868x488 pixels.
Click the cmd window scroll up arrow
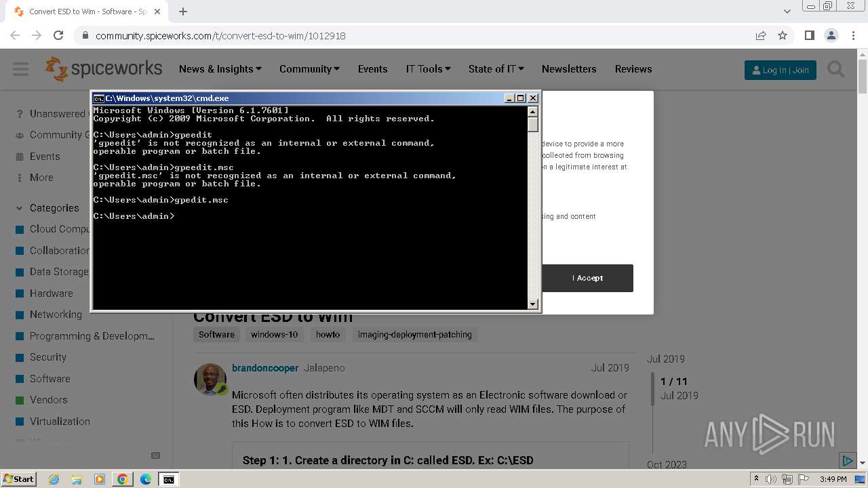coord(533,112)
